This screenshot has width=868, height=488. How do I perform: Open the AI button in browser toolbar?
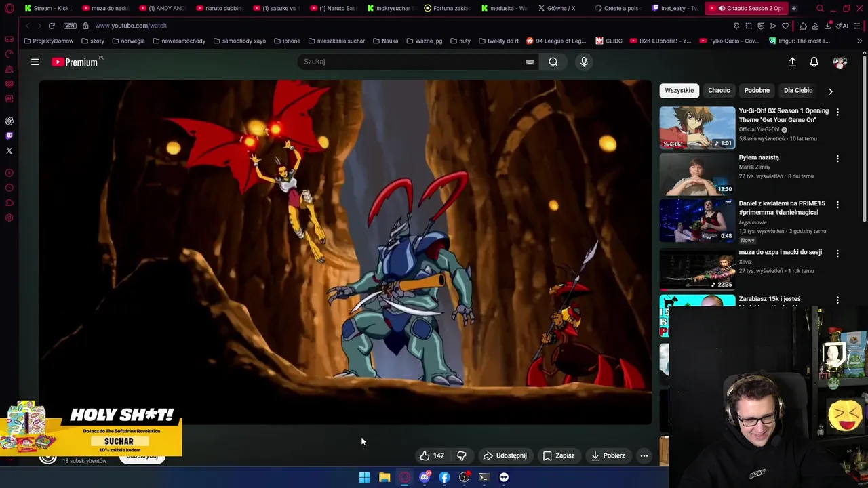tap(843, 26)
